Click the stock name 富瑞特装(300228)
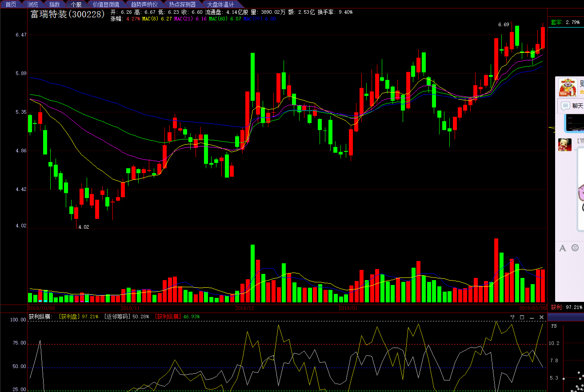Screen dimensions: 584x392 (68, 14)
